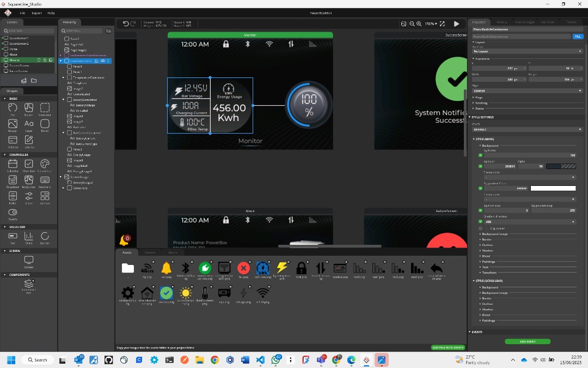Open the screens folder icon
The width and height of the screenshot is (588, 368).
click(34, 81)
